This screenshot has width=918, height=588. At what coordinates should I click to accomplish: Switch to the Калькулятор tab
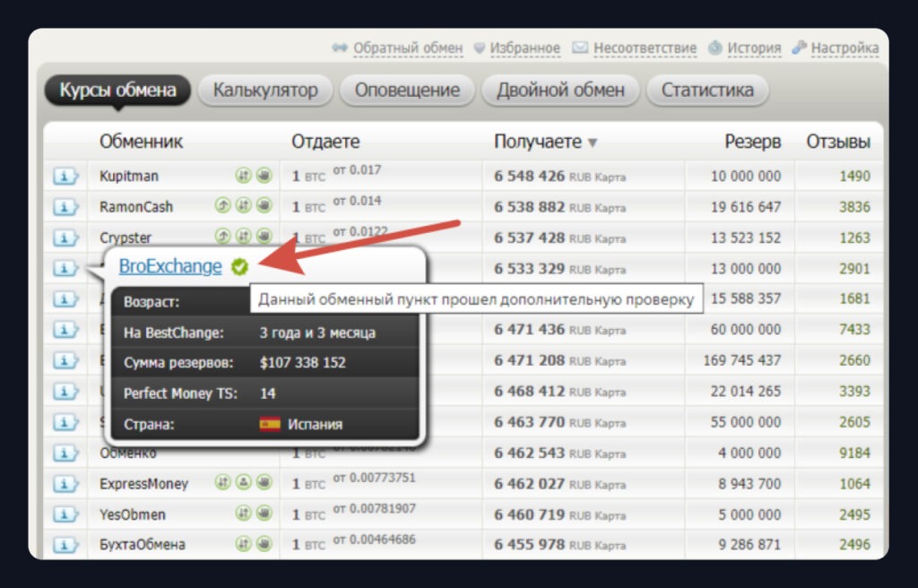[265, 91]
